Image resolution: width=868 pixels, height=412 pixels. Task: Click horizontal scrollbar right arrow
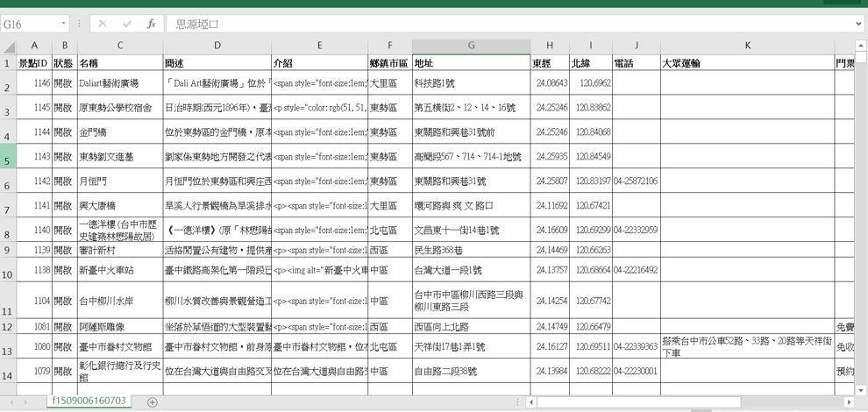[850, 402]
